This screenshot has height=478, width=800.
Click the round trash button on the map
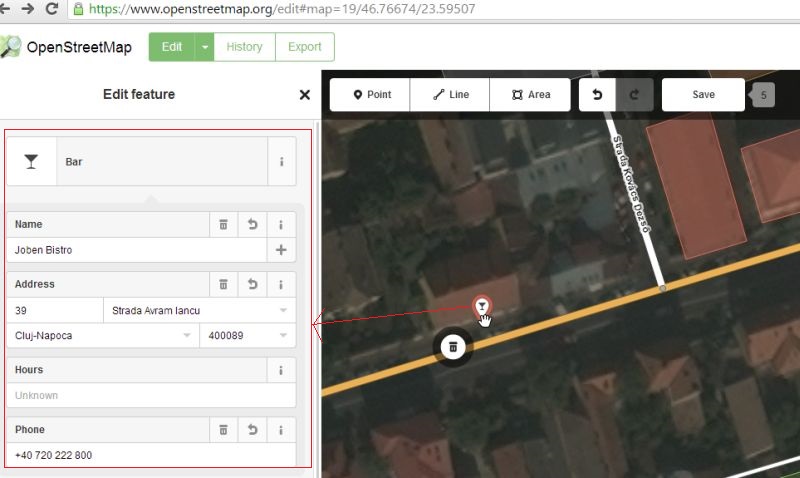tap(453, 347)
